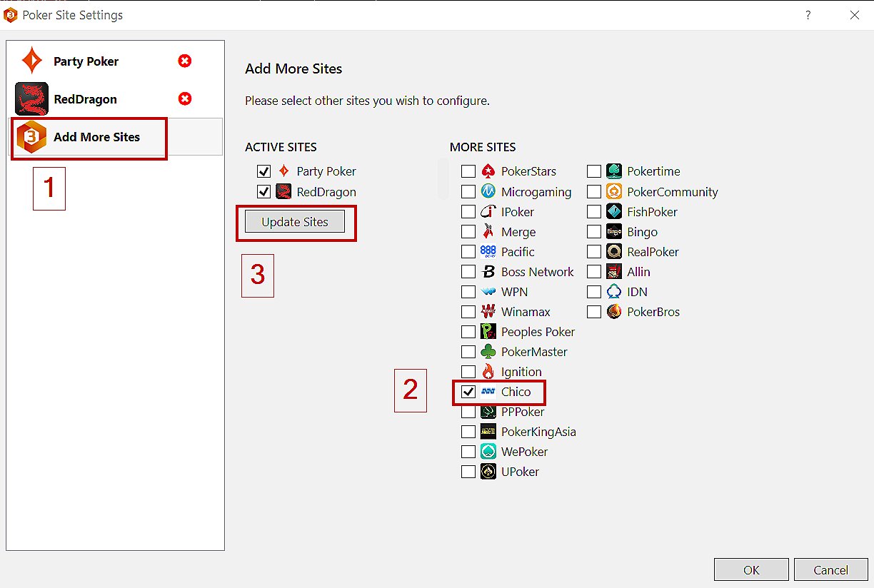Enable the Microgaming checkbox
Image resolution: width=874 pixels, height=588 pixels.
(468, 191)
